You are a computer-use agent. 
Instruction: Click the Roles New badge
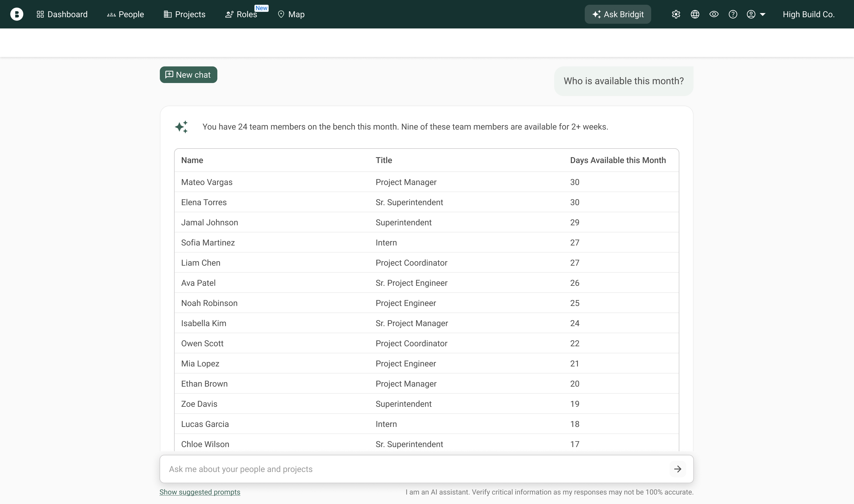(x=261, y=8)
